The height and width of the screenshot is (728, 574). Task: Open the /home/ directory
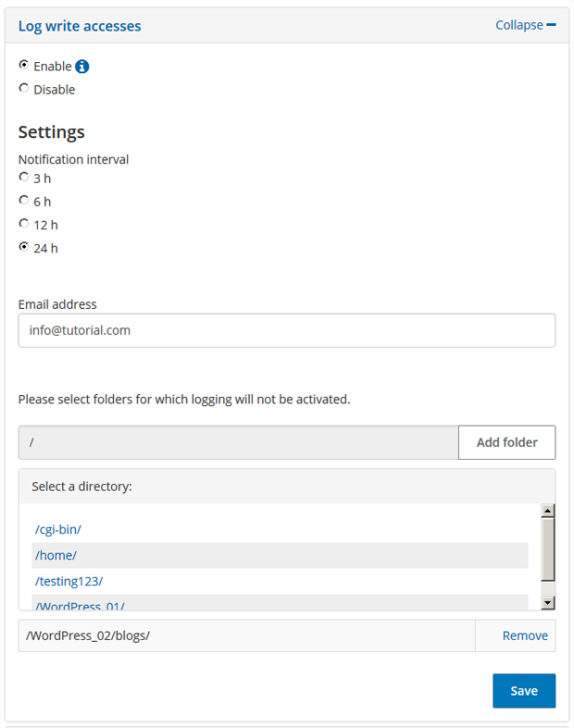[56, 555]
